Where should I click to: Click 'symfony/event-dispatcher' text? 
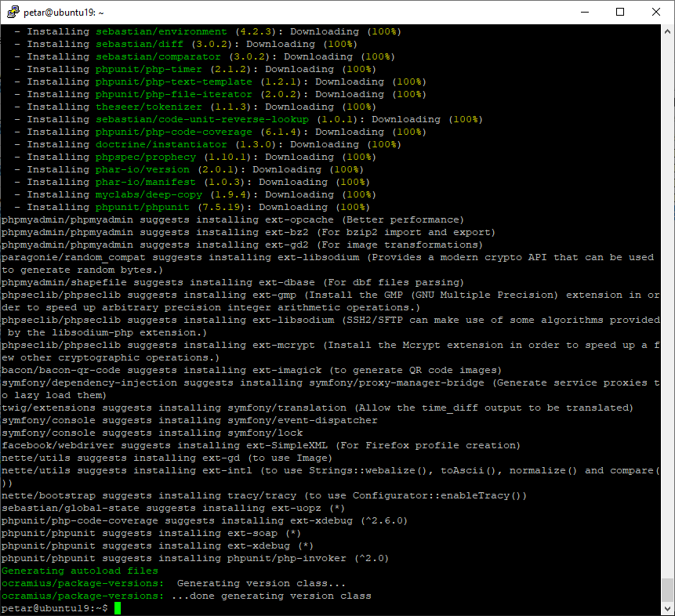[302, 420]
